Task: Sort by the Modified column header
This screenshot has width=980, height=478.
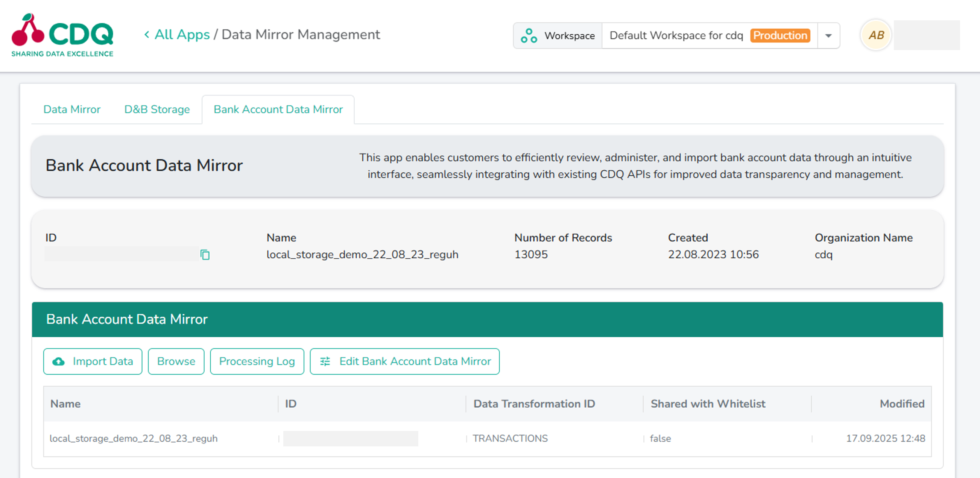Action: tap(901, 404)
